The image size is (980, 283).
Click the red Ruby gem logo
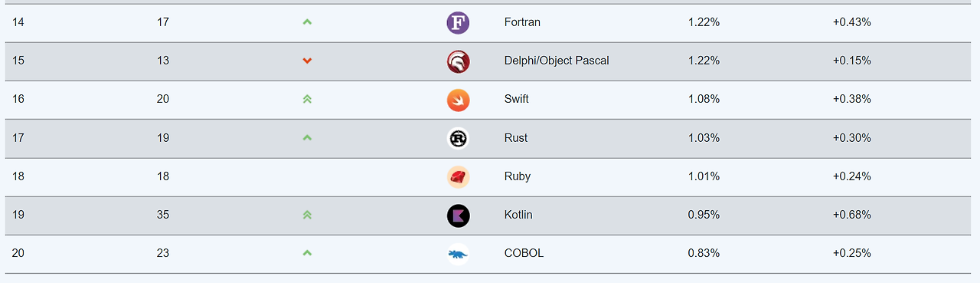[x=458, y=177]
